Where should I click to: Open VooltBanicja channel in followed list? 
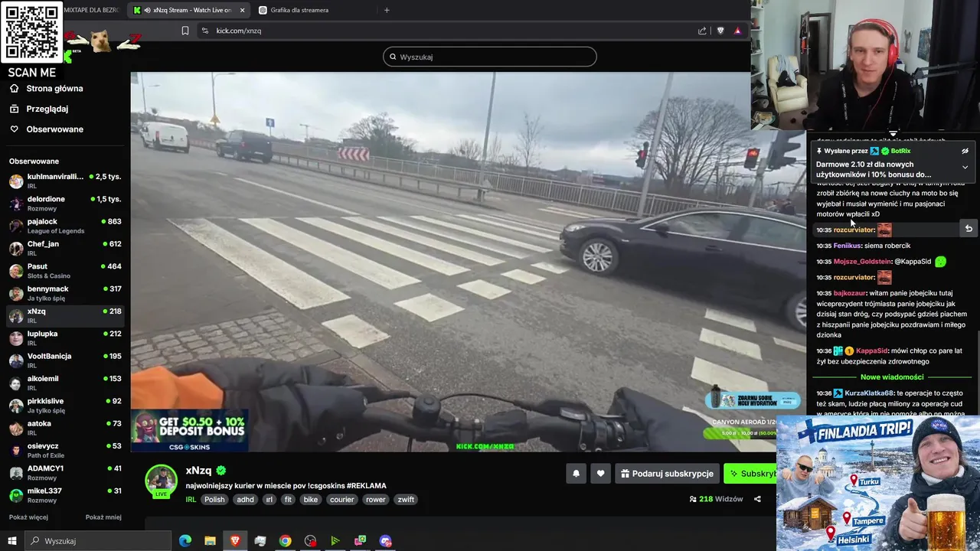click(65, 360)
